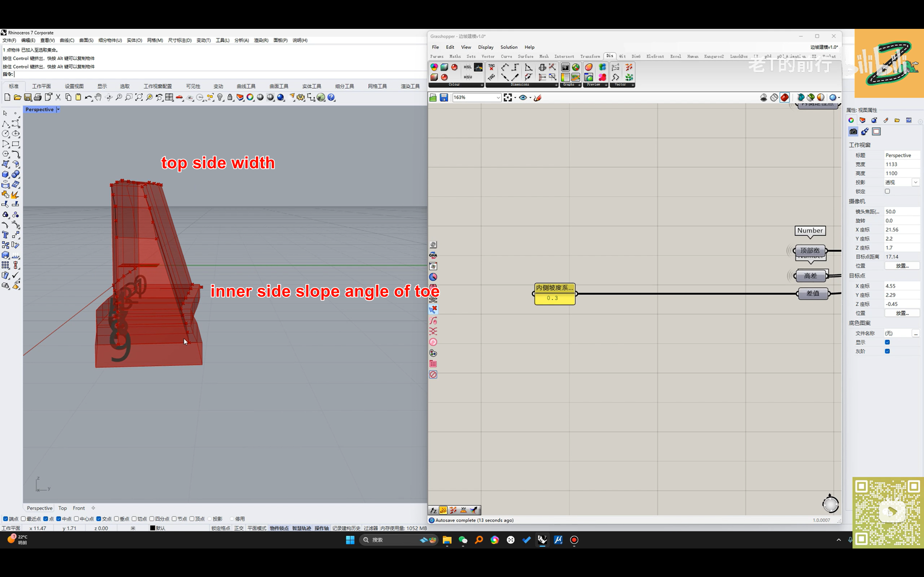
Task: Expand the Perspective viewport title menu
Action: (x=58, y=110)
